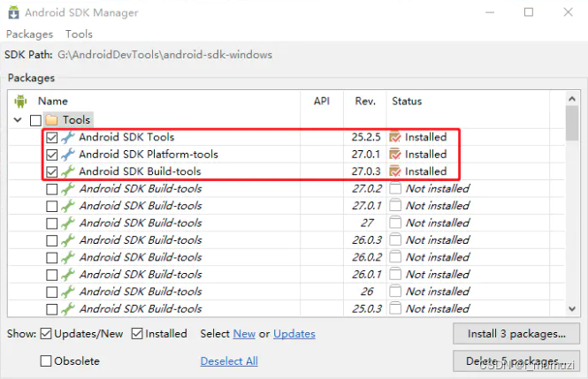Check Build-tools 25.0.3 checkbox

tap(52, 309)
